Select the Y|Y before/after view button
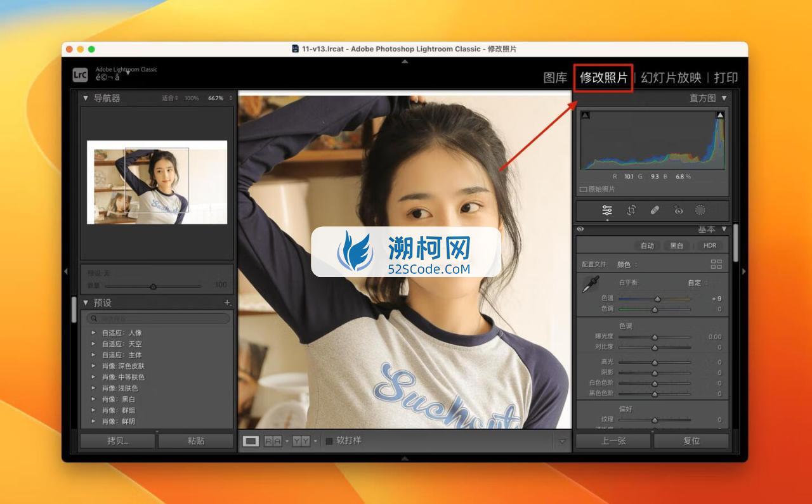The height and width of the screenshot is (504, 812). (301, 441)
